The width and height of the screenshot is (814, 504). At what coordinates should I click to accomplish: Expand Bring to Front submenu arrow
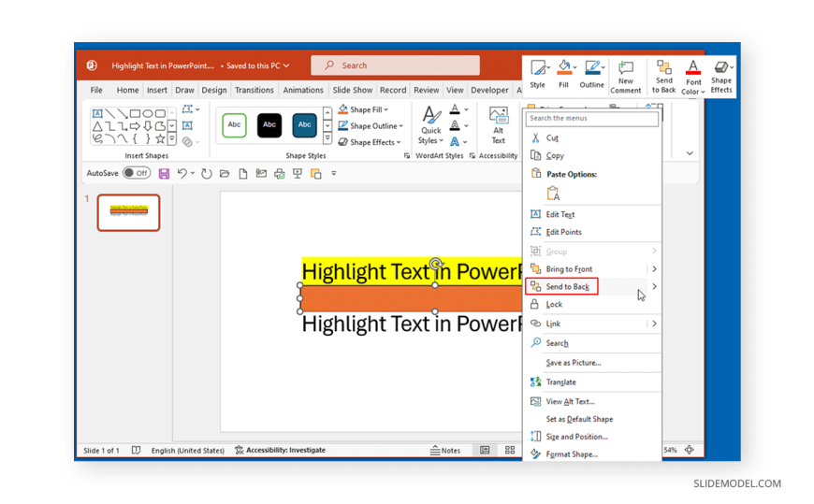[x=654, y=269]
